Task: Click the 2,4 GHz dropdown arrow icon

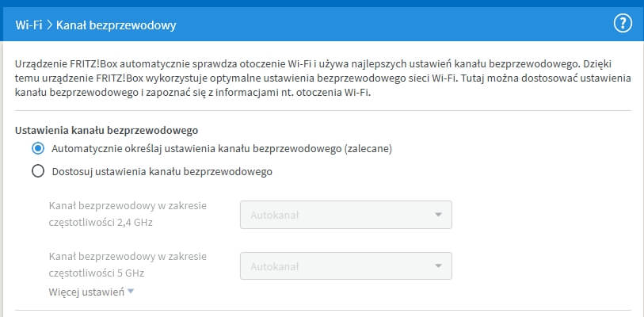Action: [x=438, y=214]
